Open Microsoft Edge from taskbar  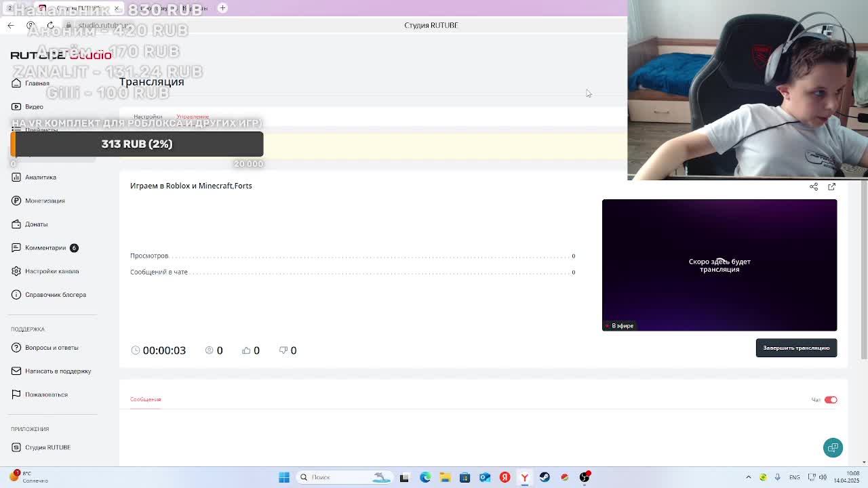click(425, 477)
